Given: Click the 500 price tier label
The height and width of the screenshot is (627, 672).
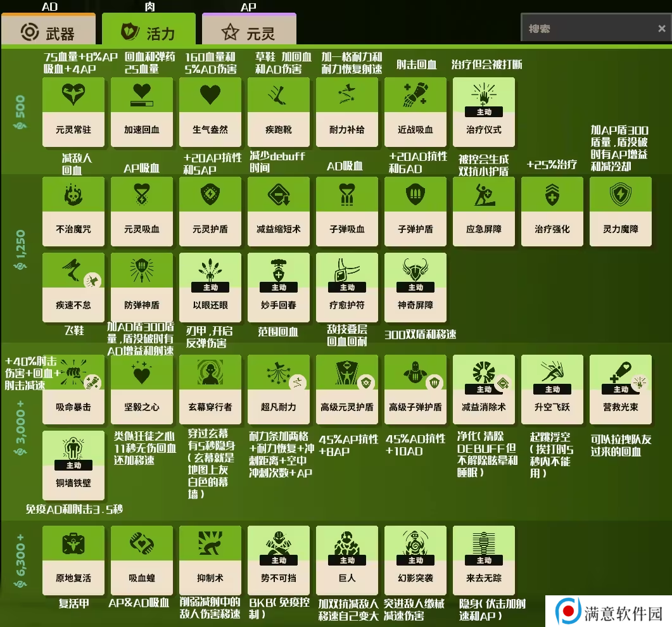Looking at the screenshot, I should 20,112.
